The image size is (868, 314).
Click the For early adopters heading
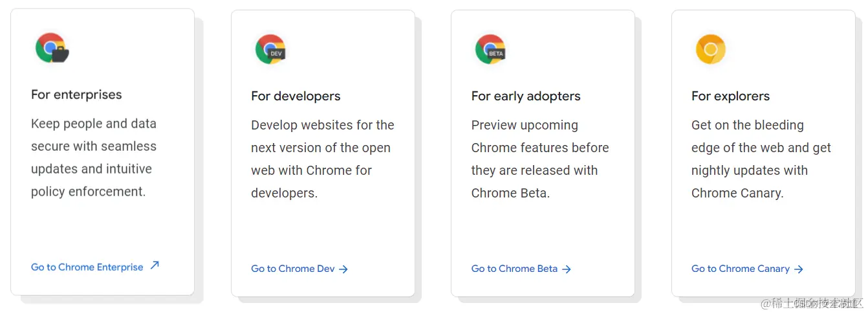click(x=526, y=96)
